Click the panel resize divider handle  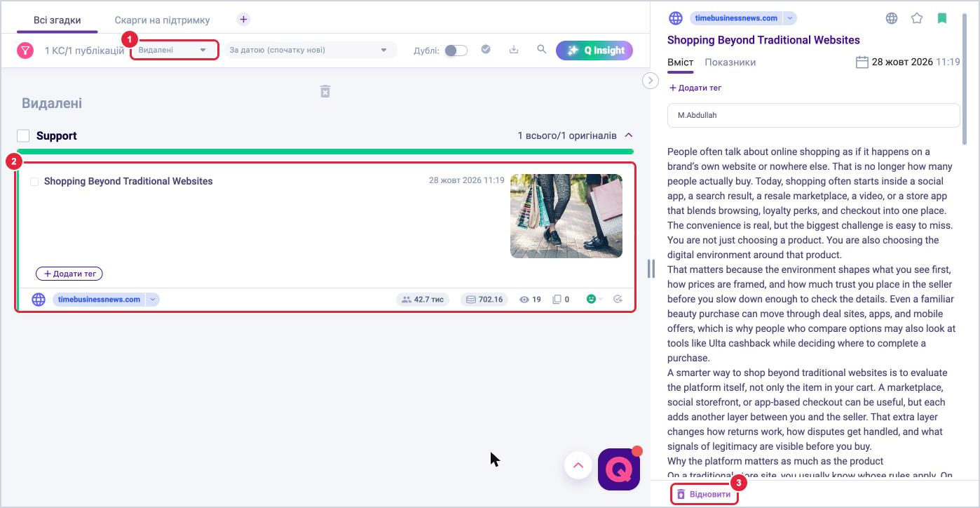651,268
